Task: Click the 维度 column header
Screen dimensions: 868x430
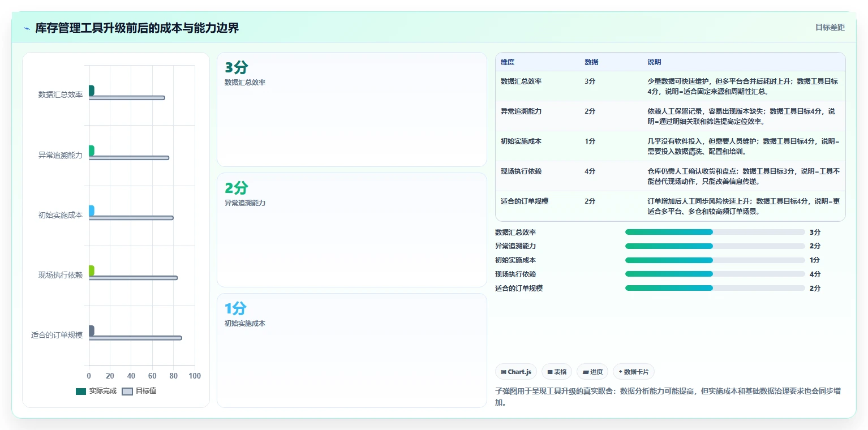Action: pyautogui.click(x=508, y=62)
